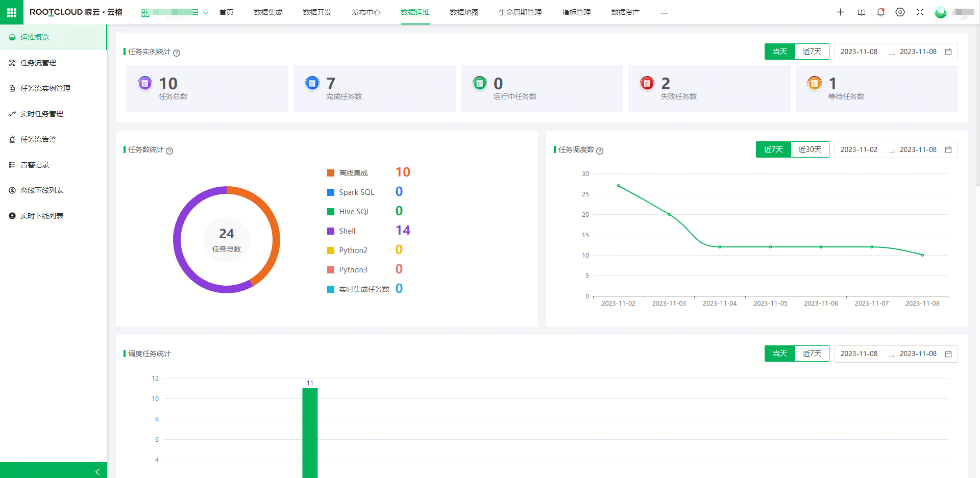Switch 任务调度数 chart to 近30天
This screenshot has width=980, height=478.
click(810, 149)
